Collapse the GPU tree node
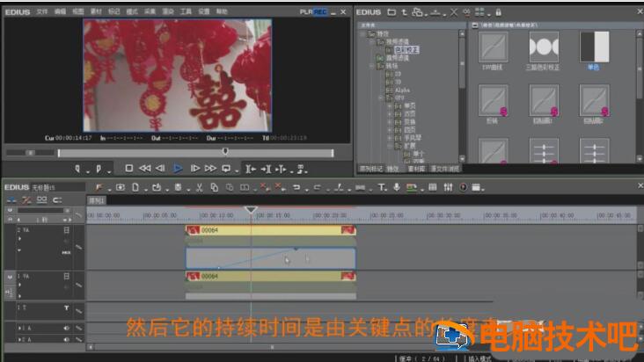Screen dimensions: 644x362 (x=381, y=98)
